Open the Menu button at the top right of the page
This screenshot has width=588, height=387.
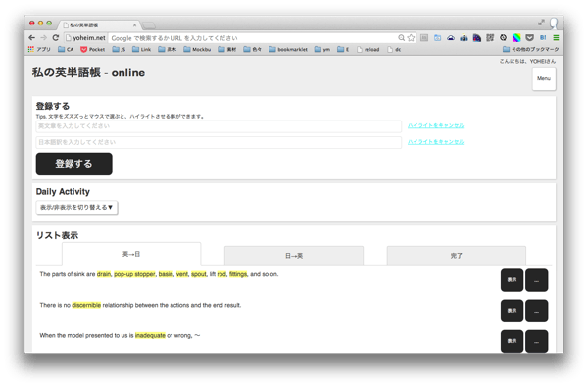(x=544, y=78)
